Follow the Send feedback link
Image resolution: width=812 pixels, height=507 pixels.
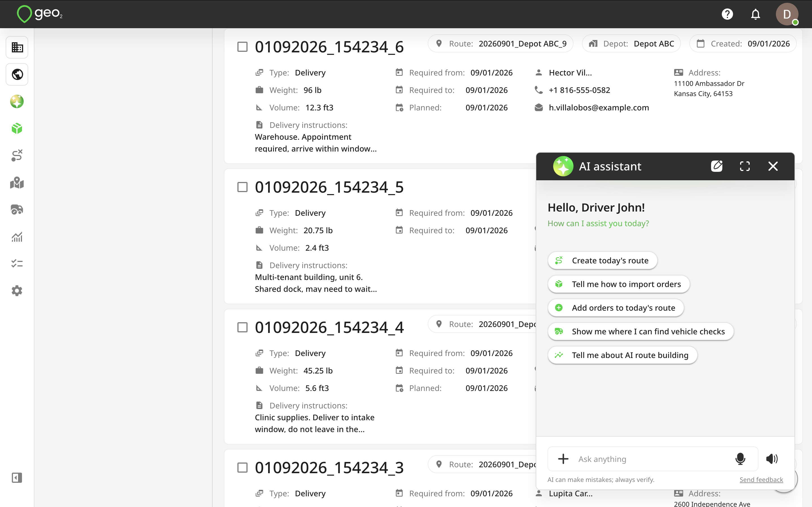tap(761, 479)
